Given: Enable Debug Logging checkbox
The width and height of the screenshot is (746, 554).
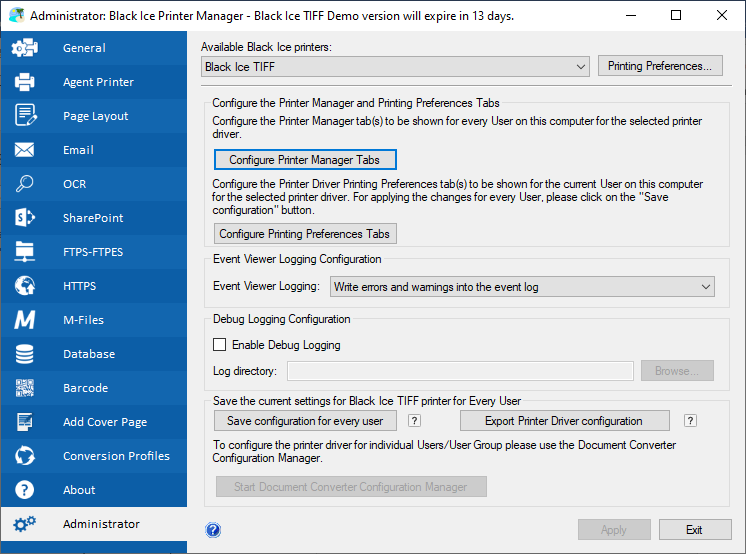Looking at the screenshot, I should tap(219, 345).
